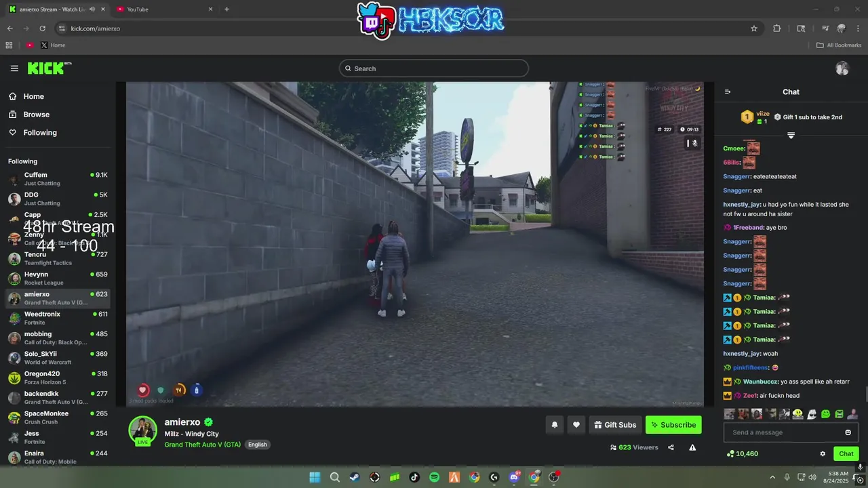
Task: Click the Waunbuccz username in chat
Action: click(x=759, y=382)
